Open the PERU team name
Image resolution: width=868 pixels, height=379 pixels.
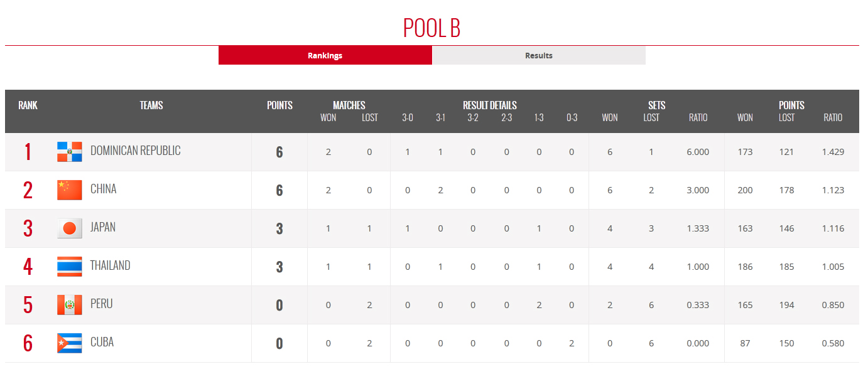(x=102, y=304)
